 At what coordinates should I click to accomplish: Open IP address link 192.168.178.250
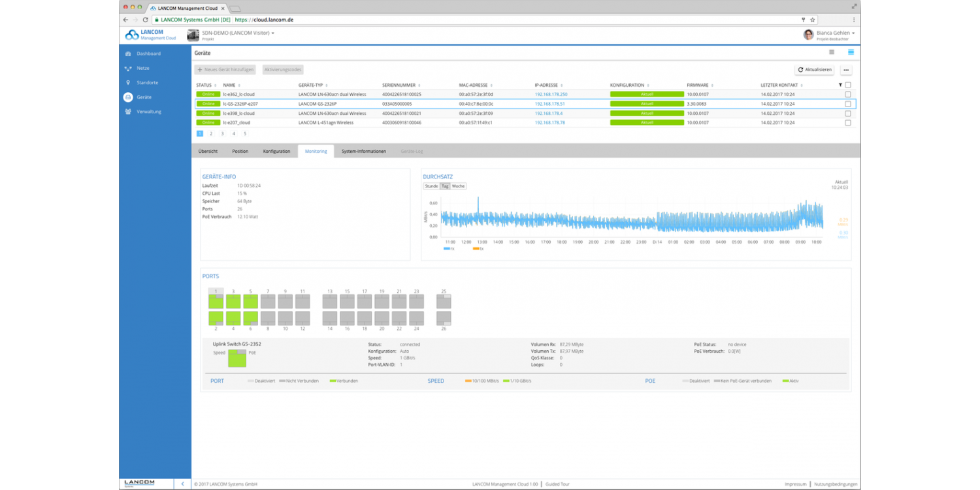tap(551, 95)
